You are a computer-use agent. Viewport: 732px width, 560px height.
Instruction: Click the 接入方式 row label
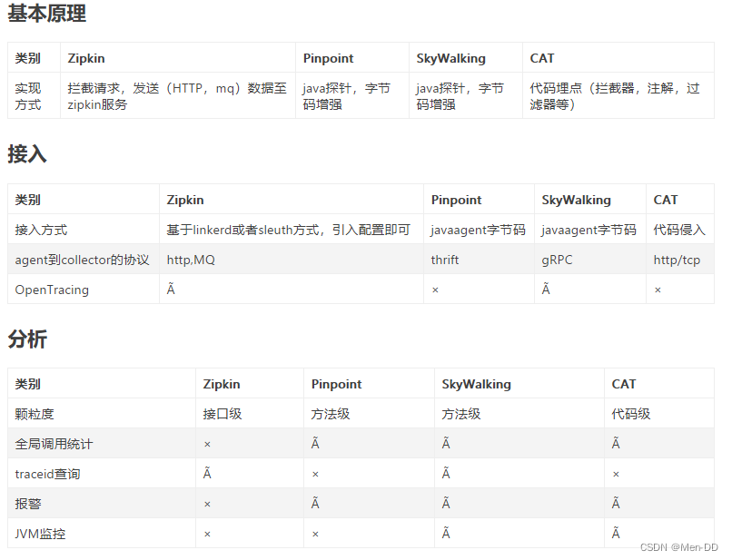42,230
